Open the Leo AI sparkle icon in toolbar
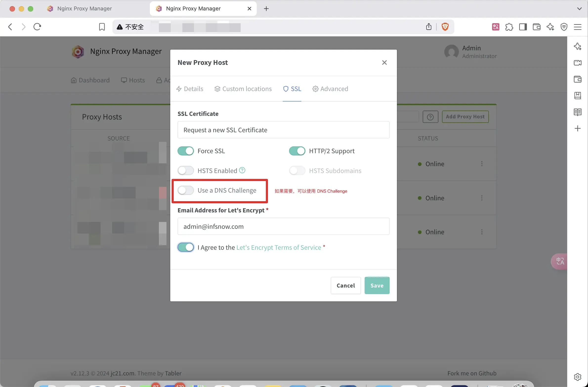588x387 pixels. (550, 27)
